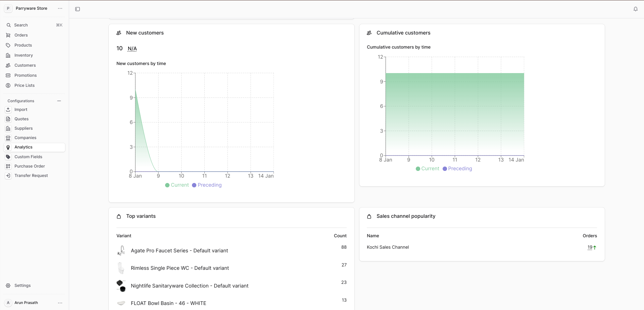This screenshot has width=644, height=310.
Task: Click the Current green legend dot in Cumulative chart
Action: pos(418,169)
